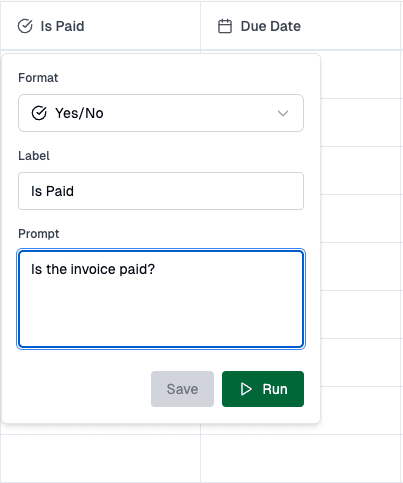Click the Save button
The height and width of the screenshot is (483, 403).
coord(182,389)
